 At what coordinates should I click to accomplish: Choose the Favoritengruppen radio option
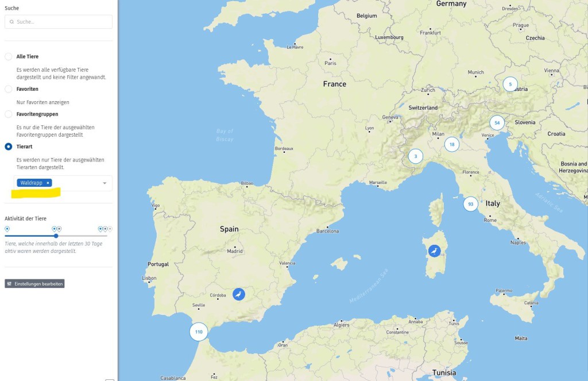[x=9, y=114]
